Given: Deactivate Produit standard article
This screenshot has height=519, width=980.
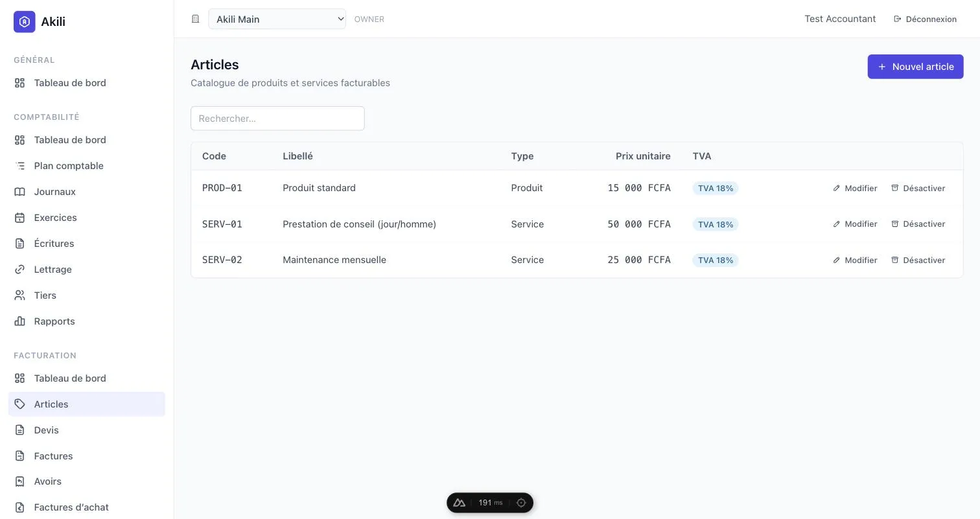Looking at the screenshot, I should [x=918, y=188].
